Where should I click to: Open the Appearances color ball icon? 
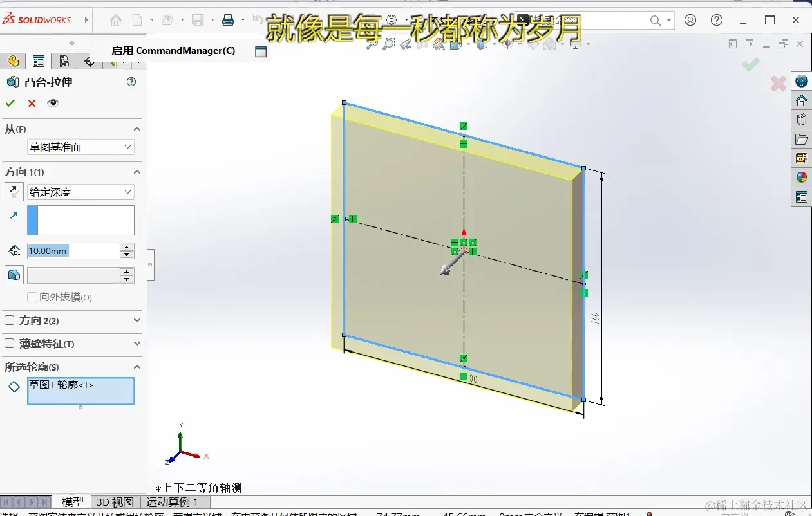click(x=802, y=178)
